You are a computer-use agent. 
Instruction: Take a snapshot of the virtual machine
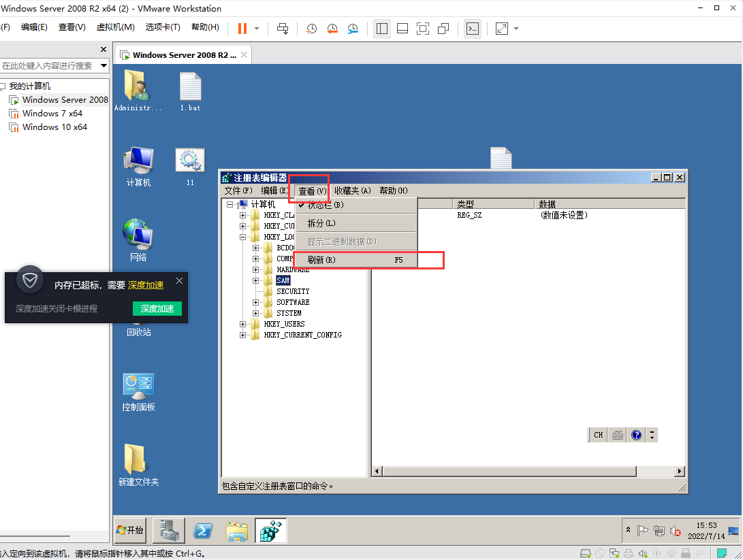[x=311, y=29]
